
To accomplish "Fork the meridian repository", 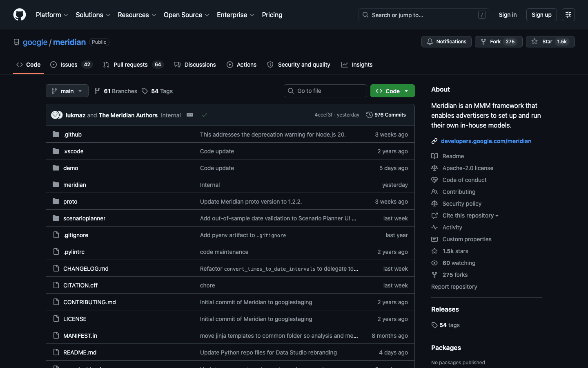I will pyautogui.click(x=499, y=42).
